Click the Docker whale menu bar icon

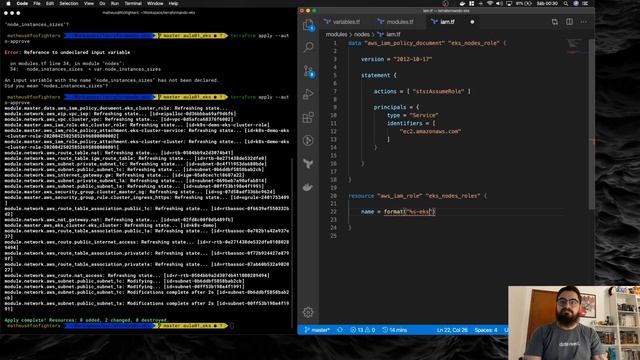(462, 3)
